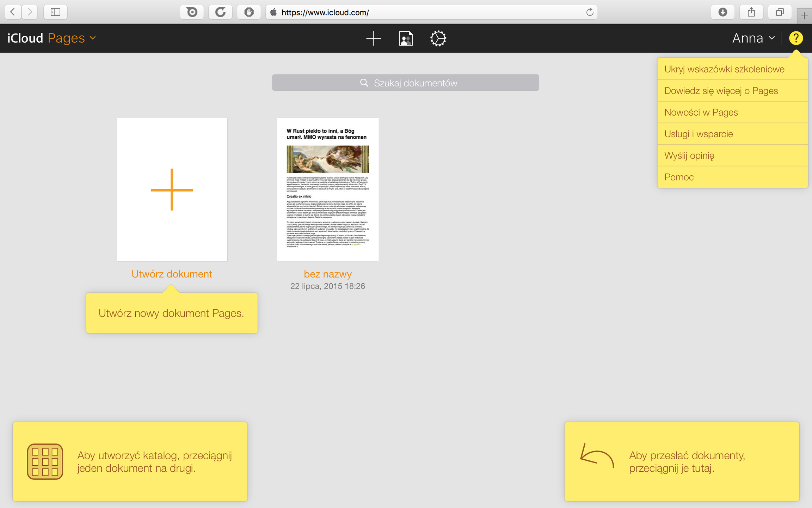This screenshot has width=812, height=508.
Task: Click the Apple logo in the address bar
Action: point(273,12)
